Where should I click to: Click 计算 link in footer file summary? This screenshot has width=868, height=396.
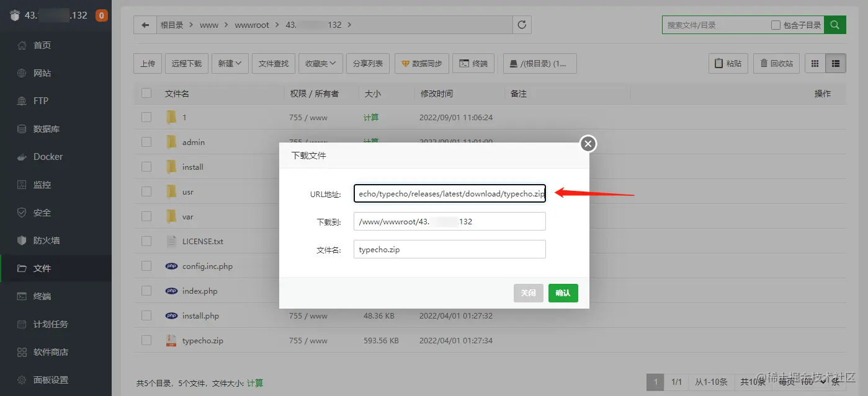255,383
